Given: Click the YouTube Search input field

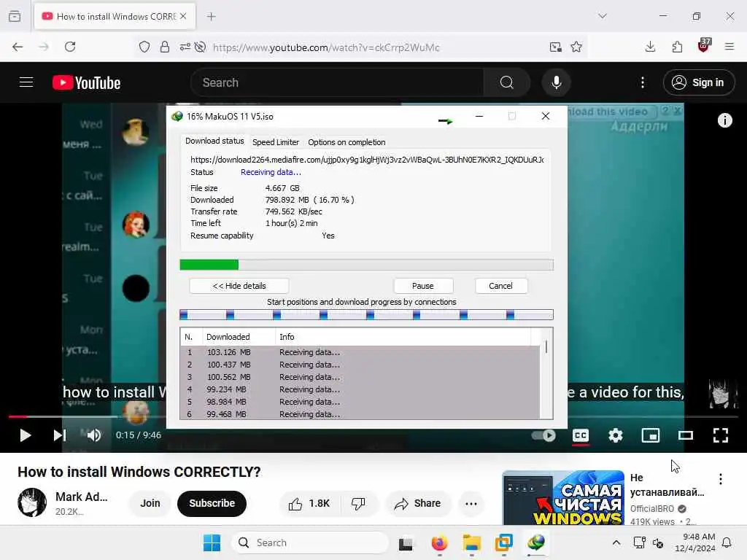Looking at the screenshot, I should click(337, 82).
